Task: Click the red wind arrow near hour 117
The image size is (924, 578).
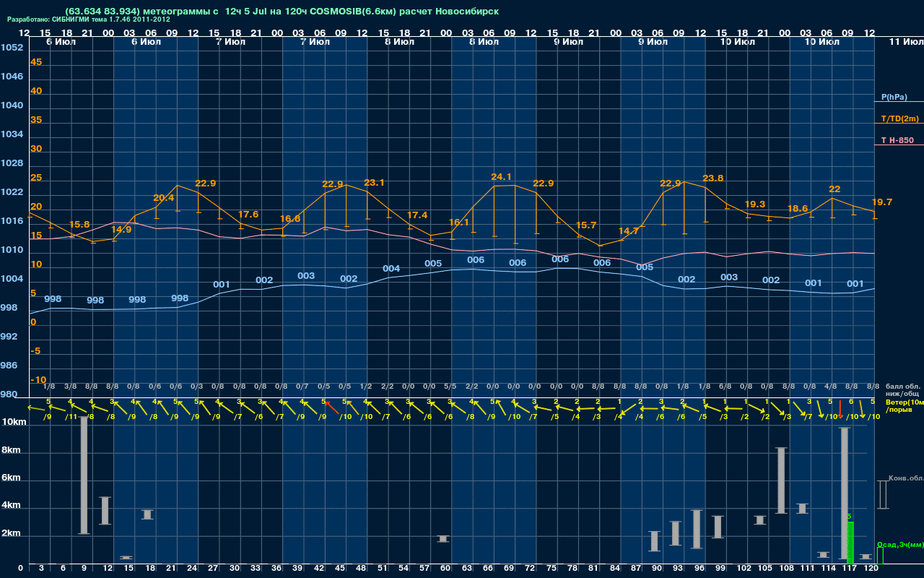Action: (x=840, y=409)
